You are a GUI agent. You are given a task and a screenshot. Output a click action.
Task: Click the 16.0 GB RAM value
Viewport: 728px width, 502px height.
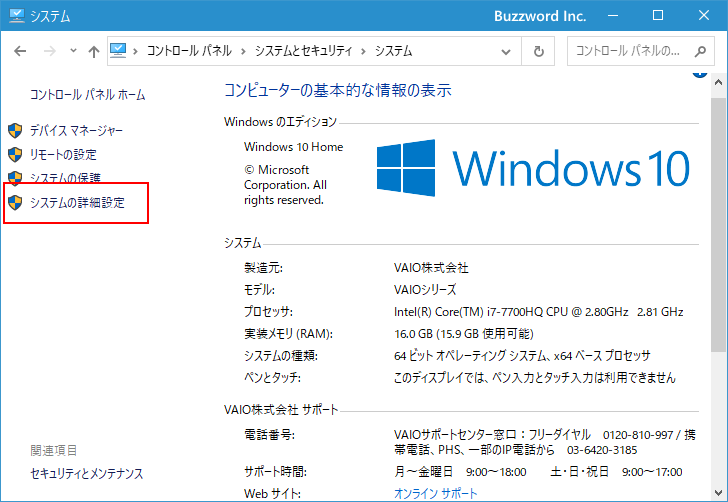(464, 334)
